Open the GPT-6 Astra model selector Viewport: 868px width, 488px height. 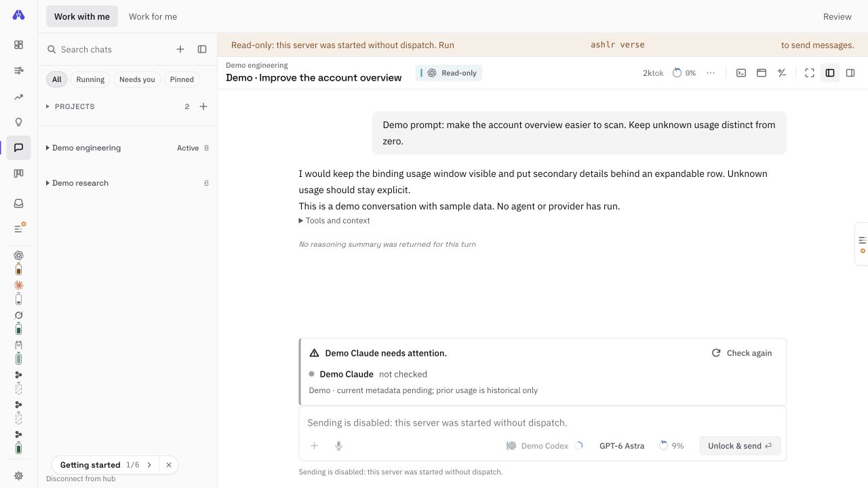pyautogui.click(x=622, y=445)
